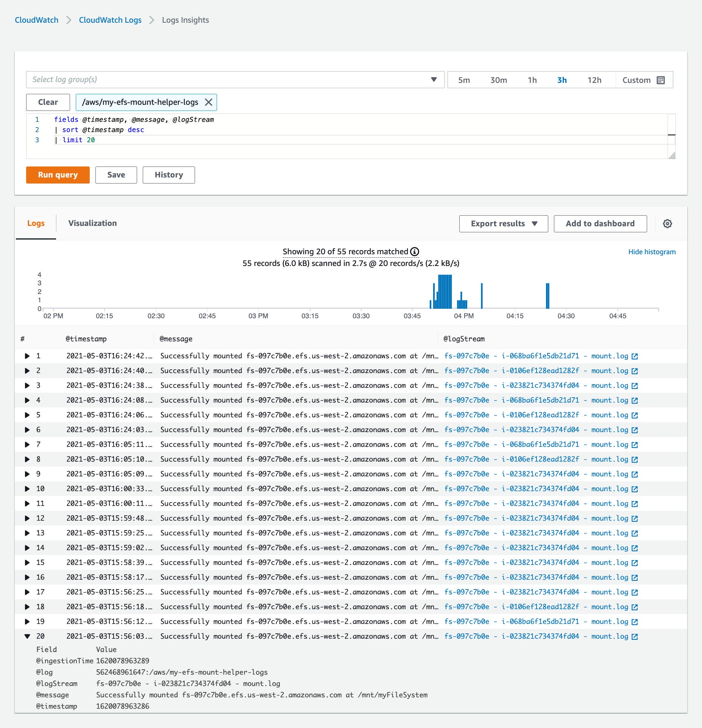Click the Hide histogram link
This screenshot has width=702, height=728.
tap(652, 252)
